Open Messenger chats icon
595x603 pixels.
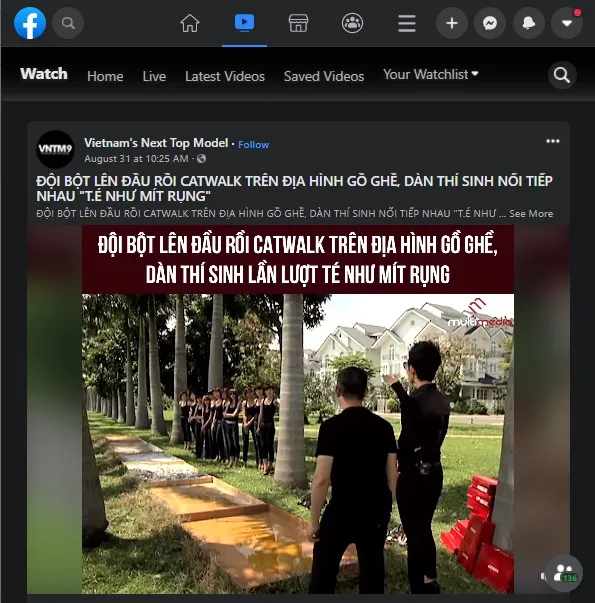490,23
